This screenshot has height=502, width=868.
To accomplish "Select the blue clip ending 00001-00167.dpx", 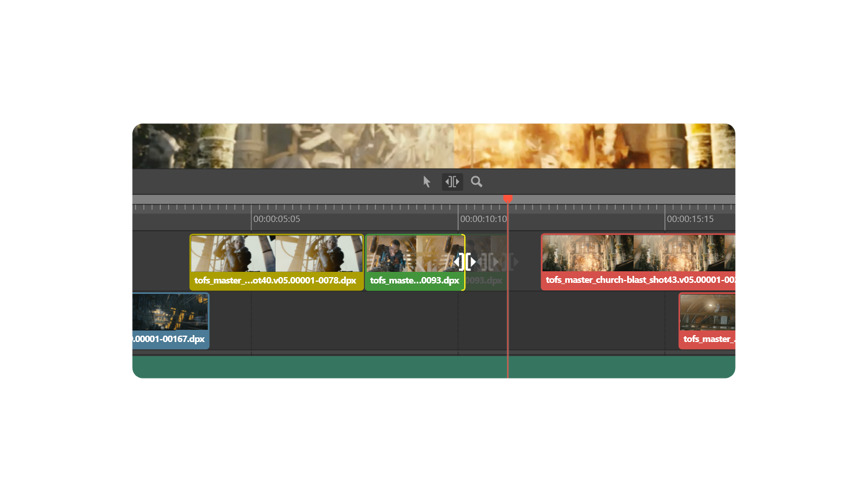I will click(171, 321).
